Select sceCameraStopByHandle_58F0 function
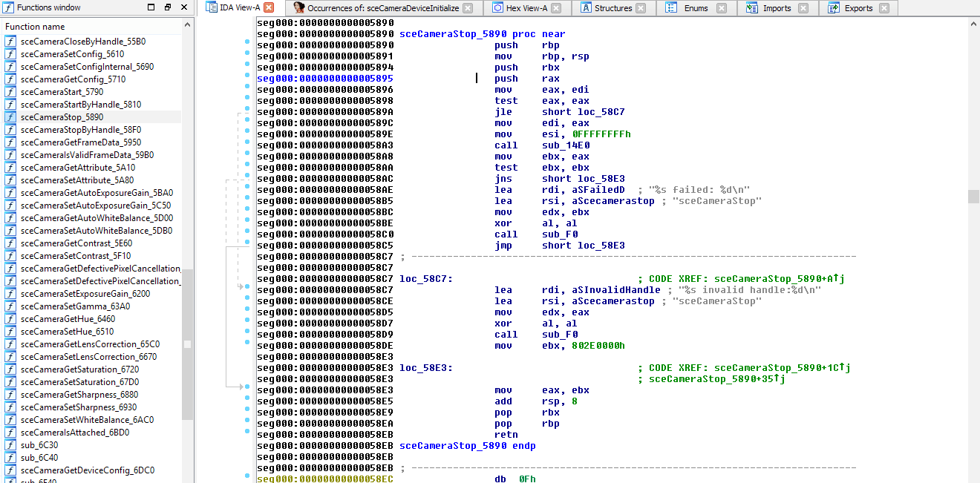Viewport: 980px width, 483px height. click(81, 130)
